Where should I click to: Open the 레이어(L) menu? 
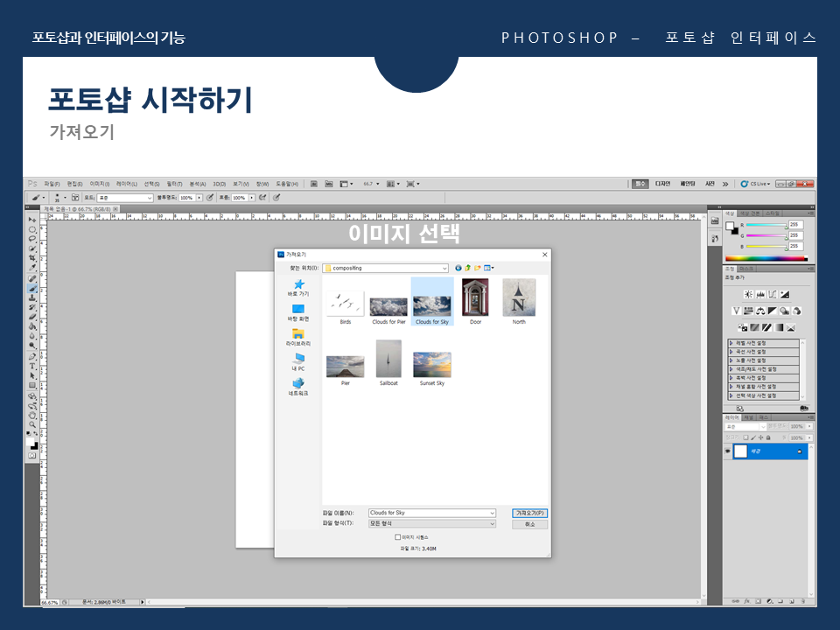[126, 184]
